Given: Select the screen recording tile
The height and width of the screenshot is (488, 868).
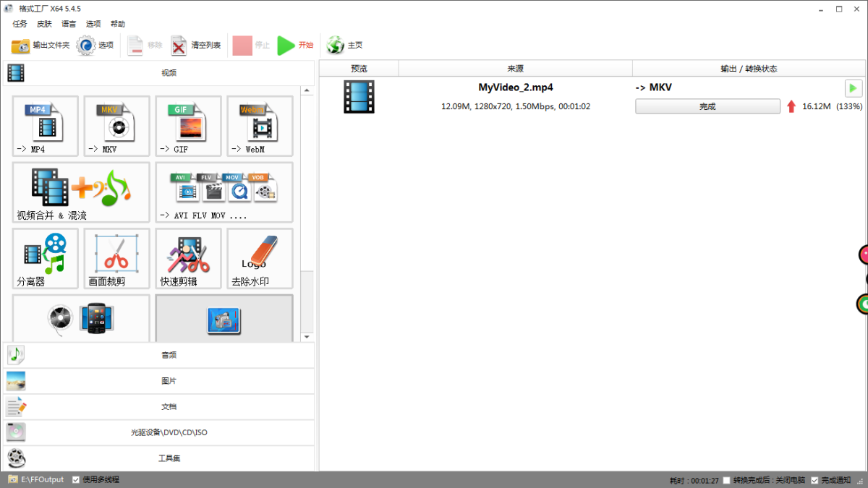Looking at the screenshot, I should [x=224, y=318].
